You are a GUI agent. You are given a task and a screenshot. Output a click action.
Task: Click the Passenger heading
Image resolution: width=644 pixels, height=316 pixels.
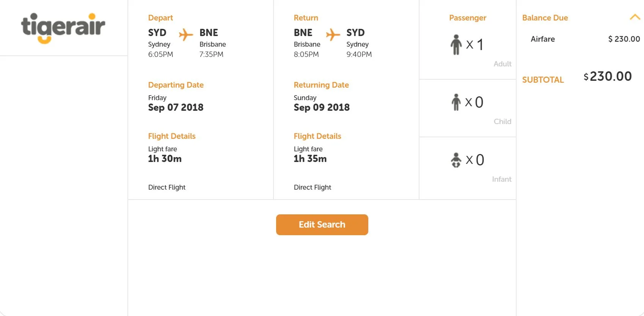(467, 18)
